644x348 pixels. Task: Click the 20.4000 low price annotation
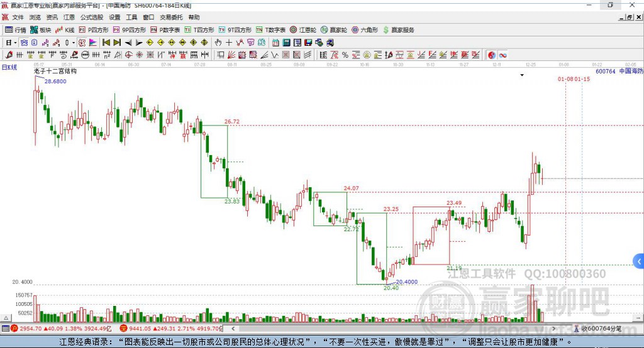pos(407,281)
